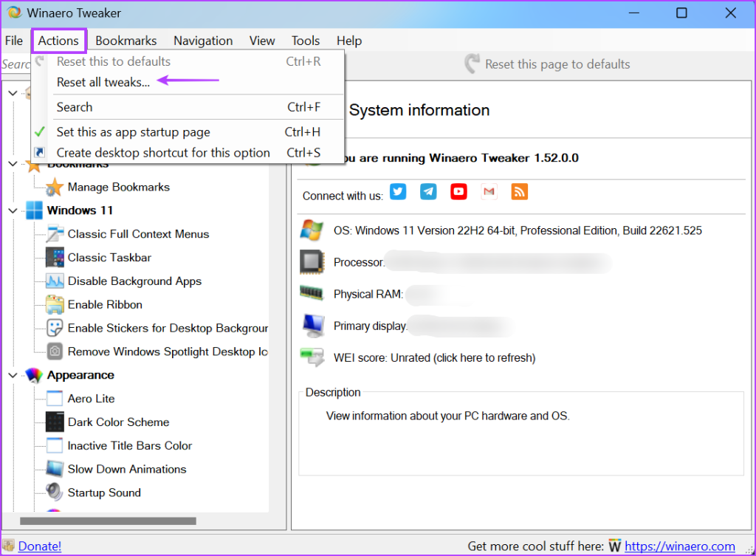Open the Bookmarks menu
The height and width of the screenshot is (556, 756).
click(126, 41)
